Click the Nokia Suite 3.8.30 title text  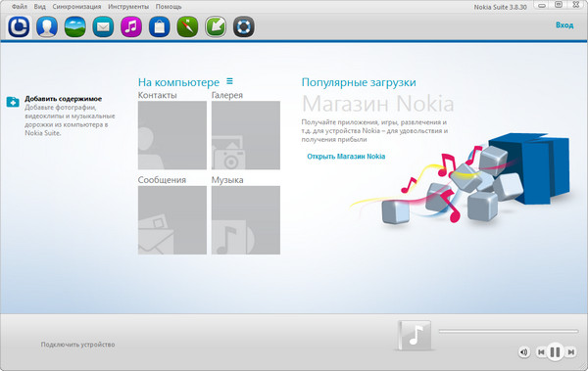[x=500, y=7]
